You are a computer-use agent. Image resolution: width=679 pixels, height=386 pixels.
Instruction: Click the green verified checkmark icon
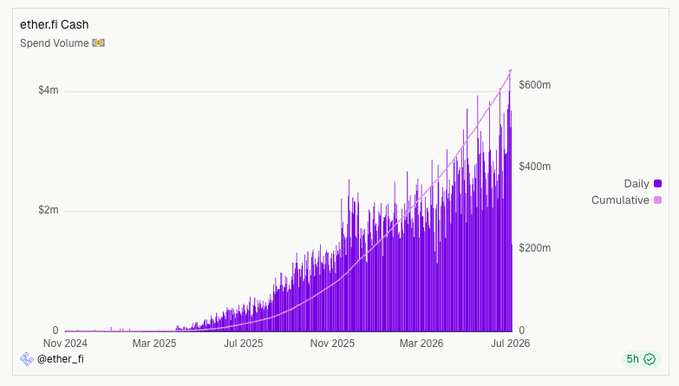tap(650, 359)
